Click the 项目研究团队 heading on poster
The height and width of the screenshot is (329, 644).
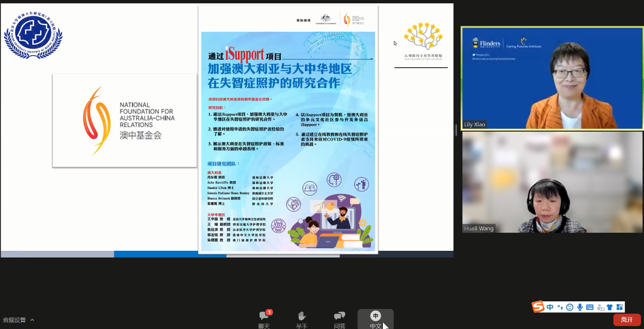[223, 164]
